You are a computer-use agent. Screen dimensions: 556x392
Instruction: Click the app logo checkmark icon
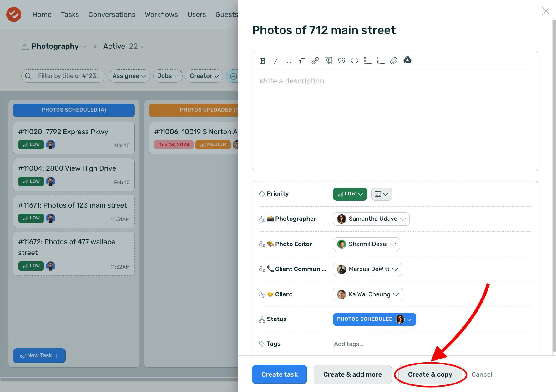coord(14,14)
